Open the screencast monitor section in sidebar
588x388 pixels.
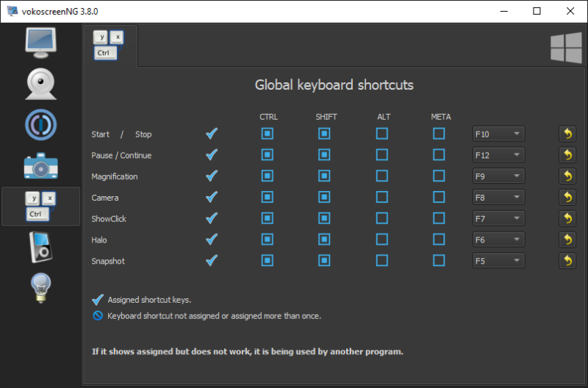point(41,43)
